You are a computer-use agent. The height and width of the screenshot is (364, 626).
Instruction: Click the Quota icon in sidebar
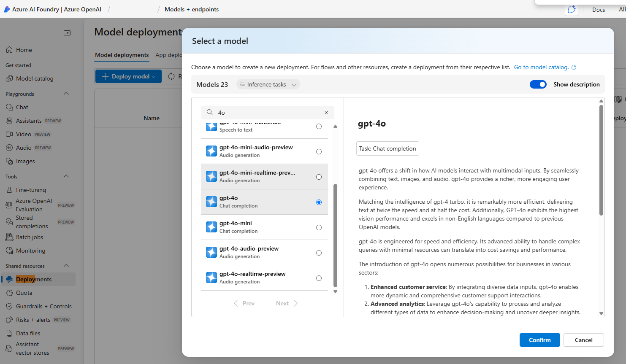tap(9, 293)
